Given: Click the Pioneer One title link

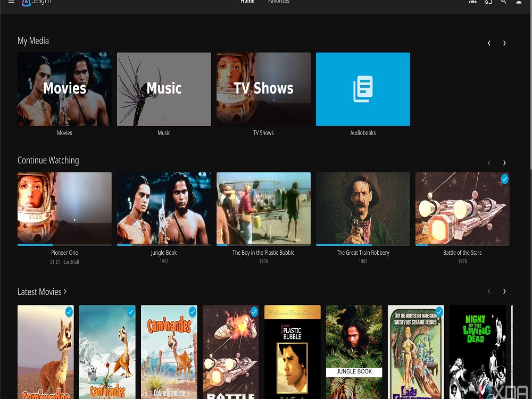Looking at the screenshot, I should tap(64, 252).
